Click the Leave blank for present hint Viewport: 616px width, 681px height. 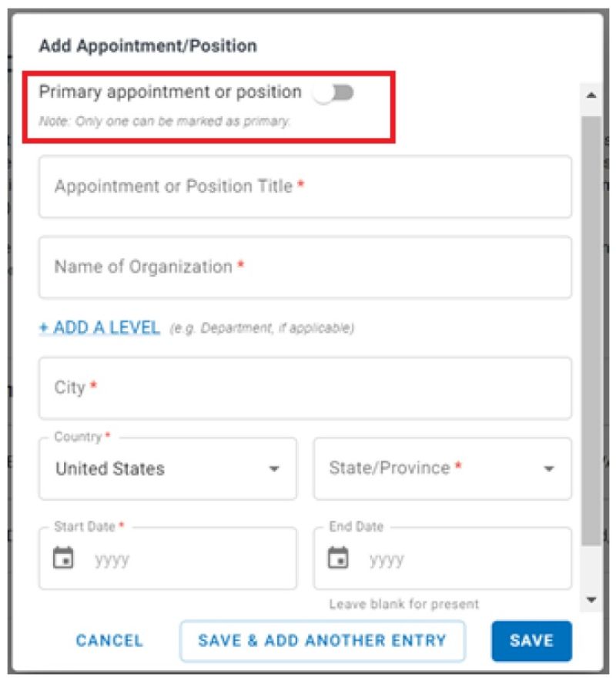coord(403,604)
